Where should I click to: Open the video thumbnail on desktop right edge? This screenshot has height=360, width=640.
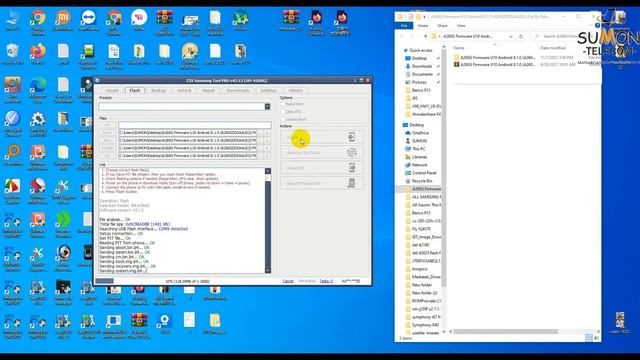[620, 322]
